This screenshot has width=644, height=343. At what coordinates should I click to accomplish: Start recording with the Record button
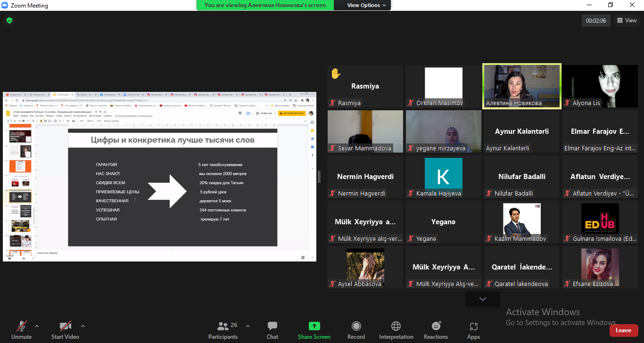(x=356, y=330)
